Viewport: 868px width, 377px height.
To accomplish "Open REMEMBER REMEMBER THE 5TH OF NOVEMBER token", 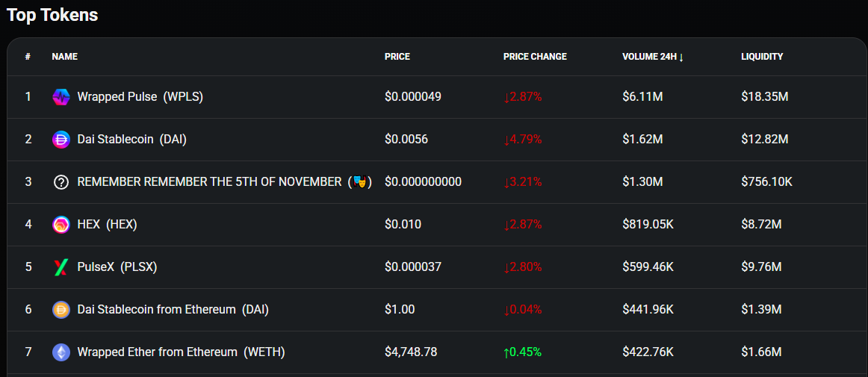I will [224, 181].
